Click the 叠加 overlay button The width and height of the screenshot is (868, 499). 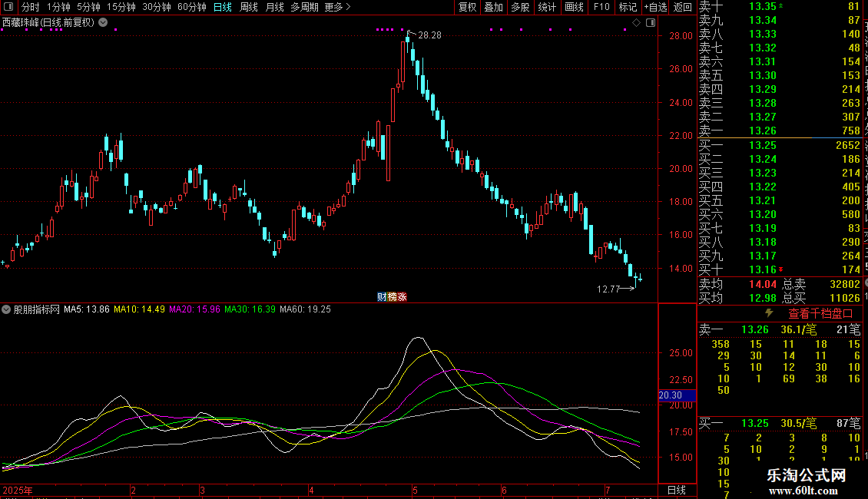[494, 7]
